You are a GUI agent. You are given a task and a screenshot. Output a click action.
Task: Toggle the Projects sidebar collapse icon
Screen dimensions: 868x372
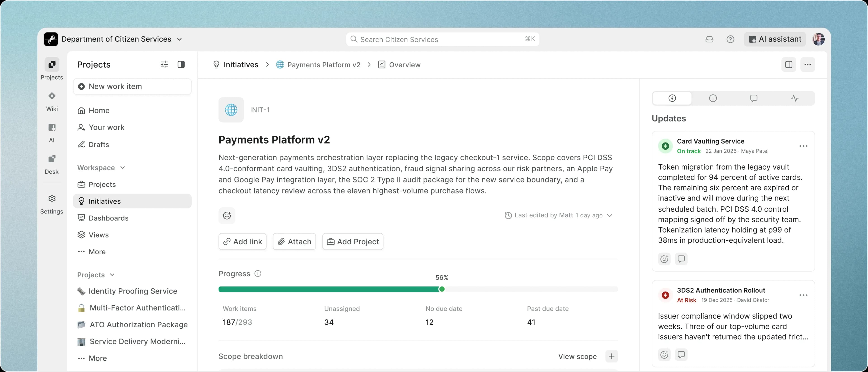tap(181, 64)
